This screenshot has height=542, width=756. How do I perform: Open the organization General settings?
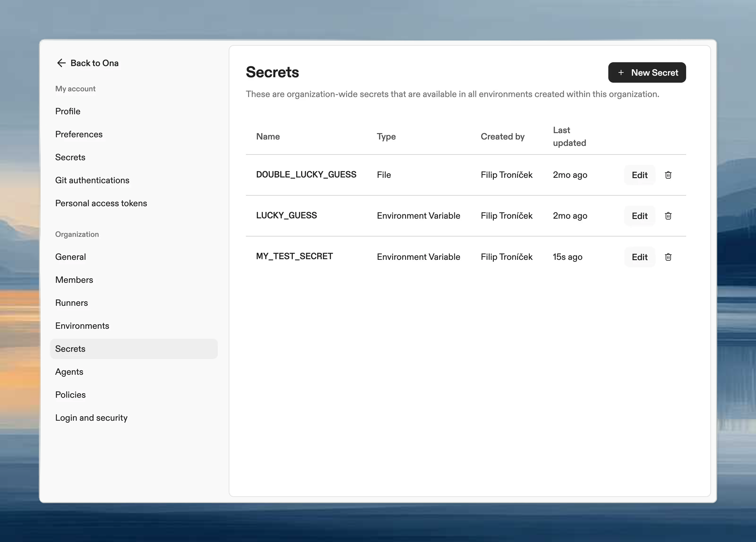(70, 257)
